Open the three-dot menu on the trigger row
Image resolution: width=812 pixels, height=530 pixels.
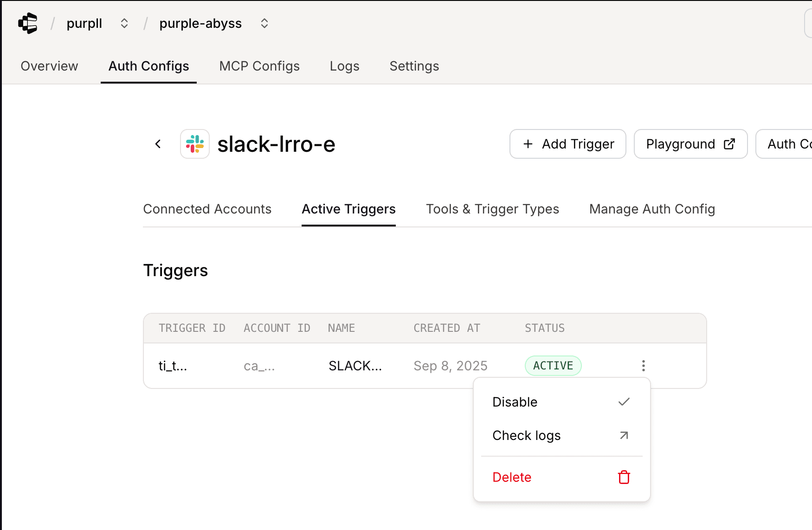click(643, 366)
